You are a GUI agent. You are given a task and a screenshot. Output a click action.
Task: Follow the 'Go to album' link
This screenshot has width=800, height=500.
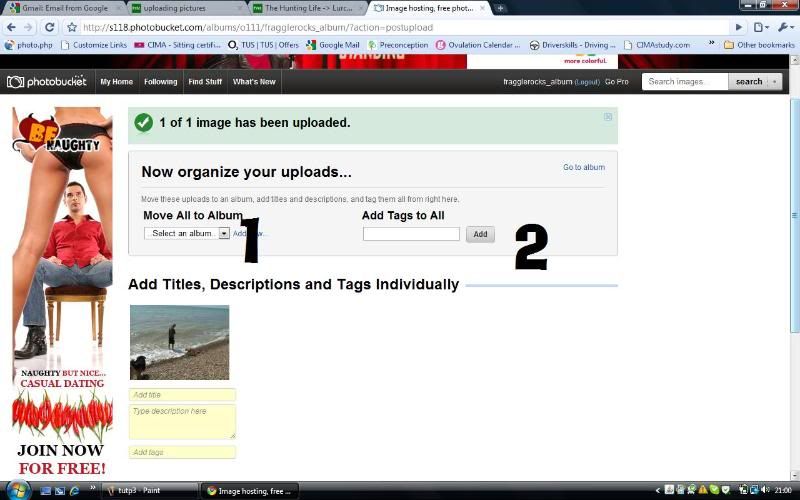pos(583,167)
